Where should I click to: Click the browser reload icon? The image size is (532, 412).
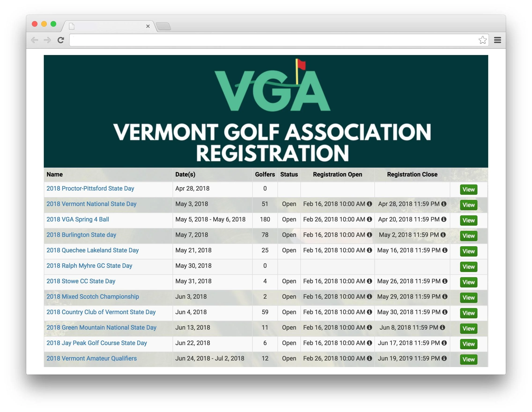[61, 40]
